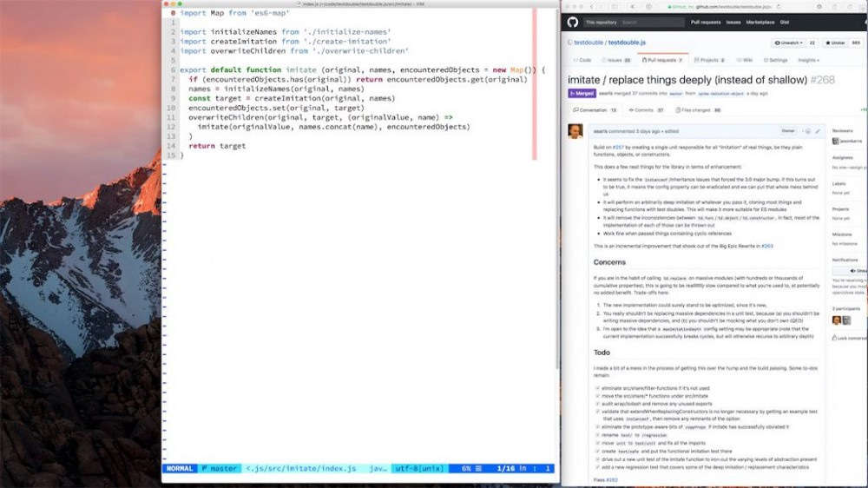The width and height of the screenshot is (868, 488).
Task: Toggle 'rename test/ to /regression' checkbox
Action: tap(597, 435)
